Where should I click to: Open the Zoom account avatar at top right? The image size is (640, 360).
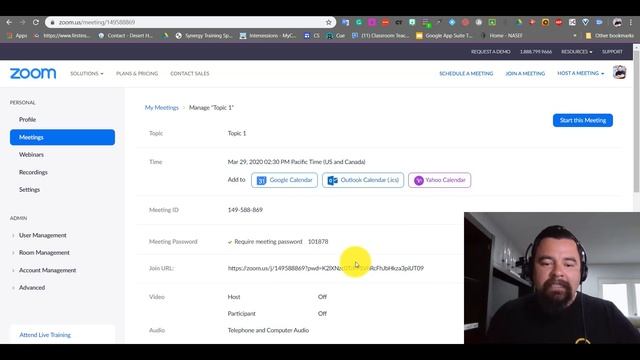pyautogui.click(x=620, y=73)
